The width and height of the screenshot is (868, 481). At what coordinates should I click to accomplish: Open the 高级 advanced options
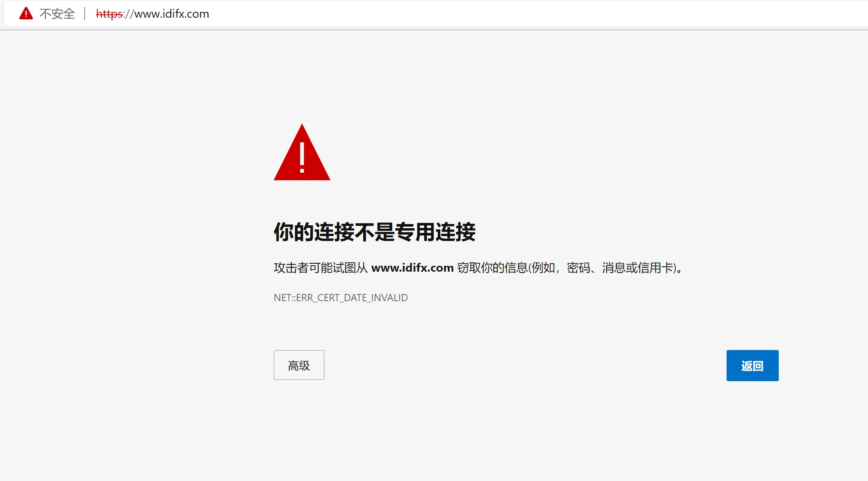[299, 365]
